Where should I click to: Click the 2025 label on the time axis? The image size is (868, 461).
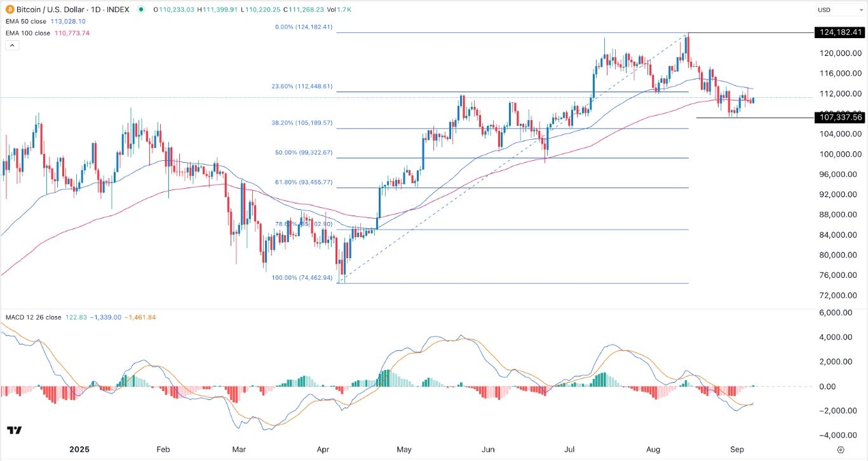click(x=79, y=450)
